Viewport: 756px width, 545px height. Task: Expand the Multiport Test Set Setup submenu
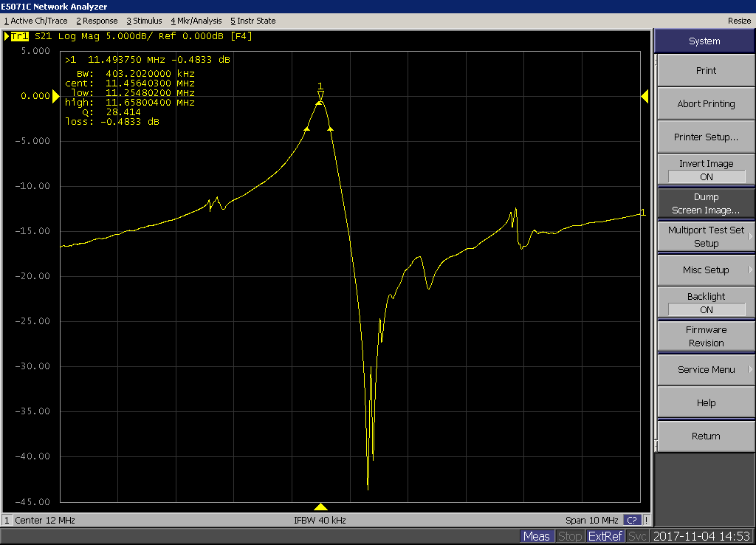coord(706,236)
